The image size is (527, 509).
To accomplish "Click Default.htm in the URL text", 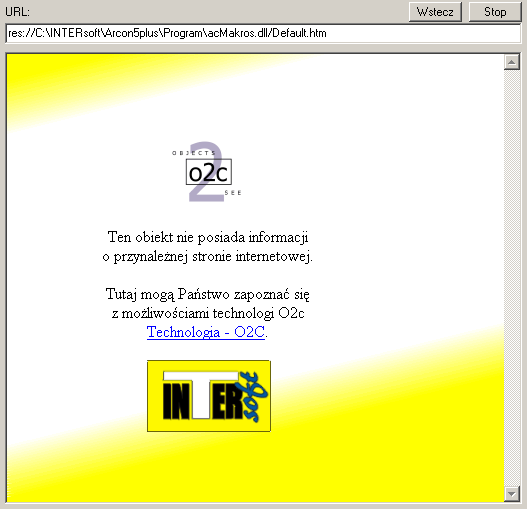I will pos(299,33).
